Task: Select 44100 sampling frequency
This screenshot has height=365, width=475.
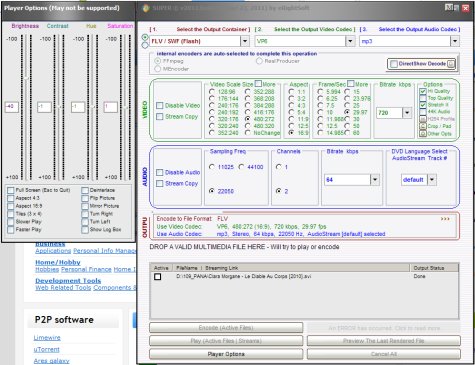Action: click(241, 167)
